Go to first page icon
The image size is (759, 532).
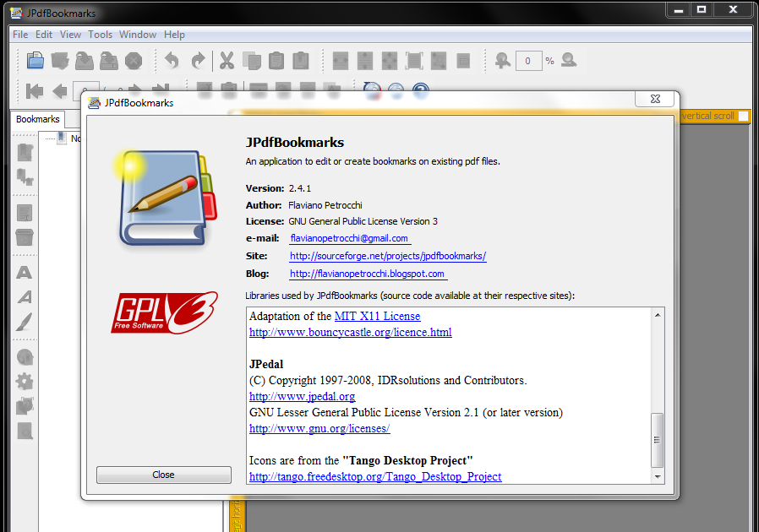pos(35,90)
